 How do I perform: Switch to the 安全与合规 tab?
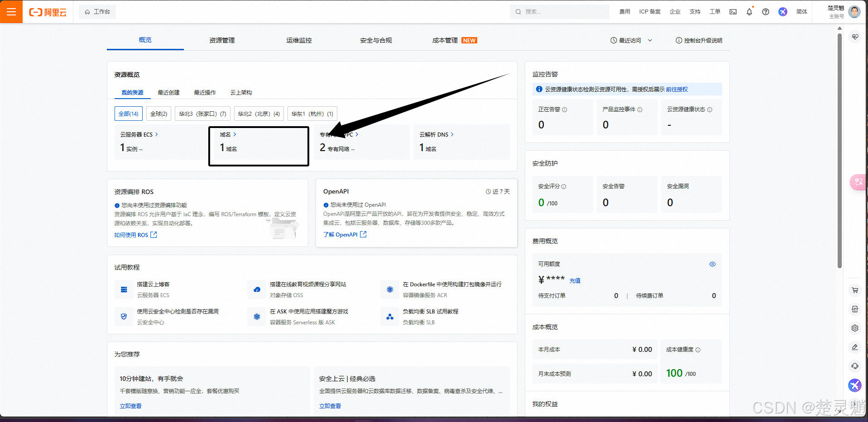tap(376, 40)
